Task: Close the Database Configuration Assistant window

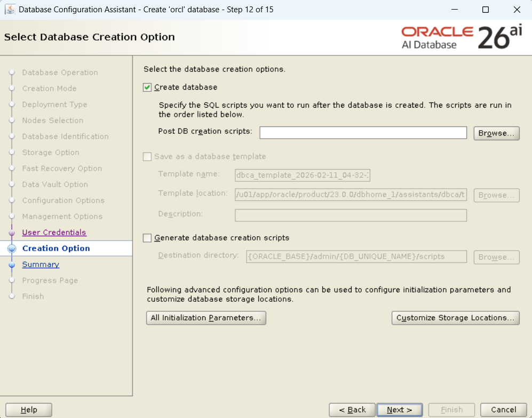Action: click(517, 10)
